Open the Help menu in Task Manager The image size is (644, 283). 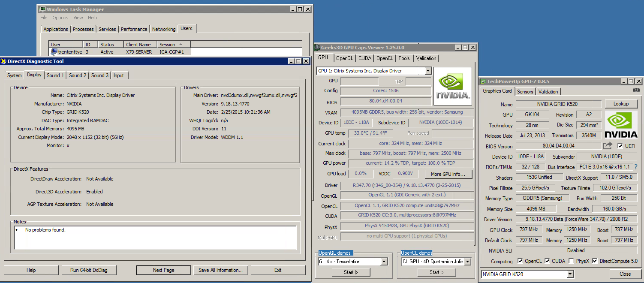tap(93, 18)
